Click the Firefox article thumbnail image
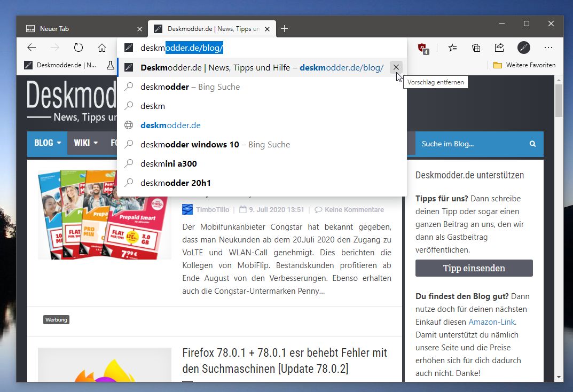The image size is (573, 392). point(105,365)
